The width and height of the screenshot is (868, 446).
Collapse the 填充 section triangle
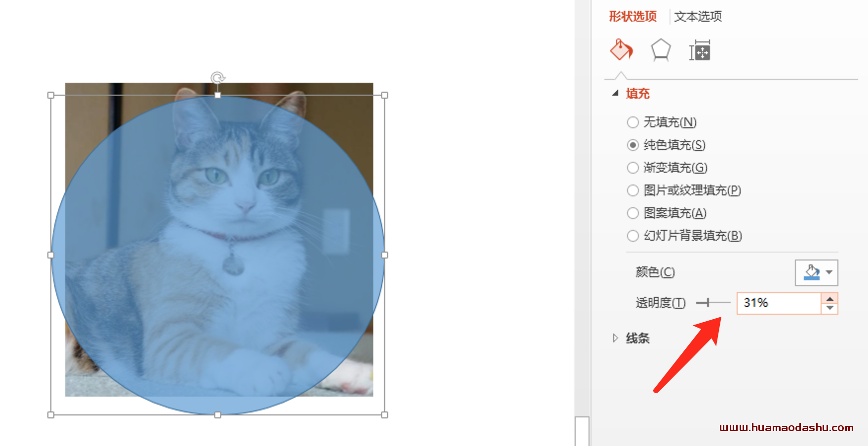point(615,93)
